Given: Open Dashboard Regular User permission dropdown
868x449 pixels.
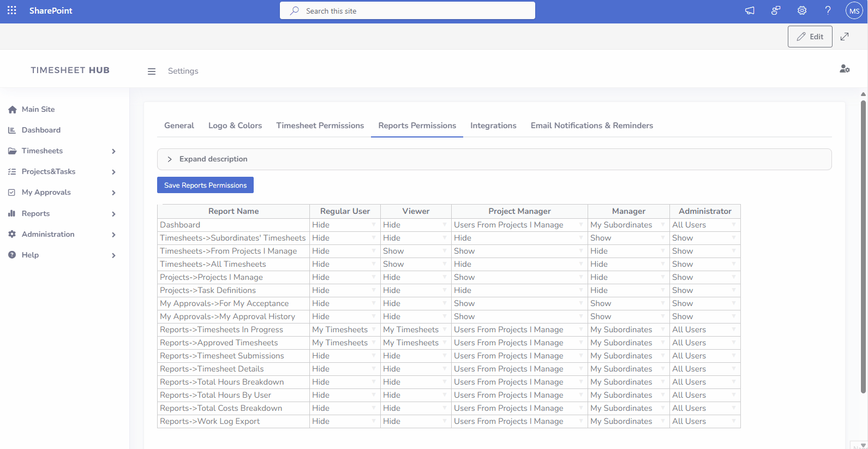Looking at the screenshot, I should (344, 225).
